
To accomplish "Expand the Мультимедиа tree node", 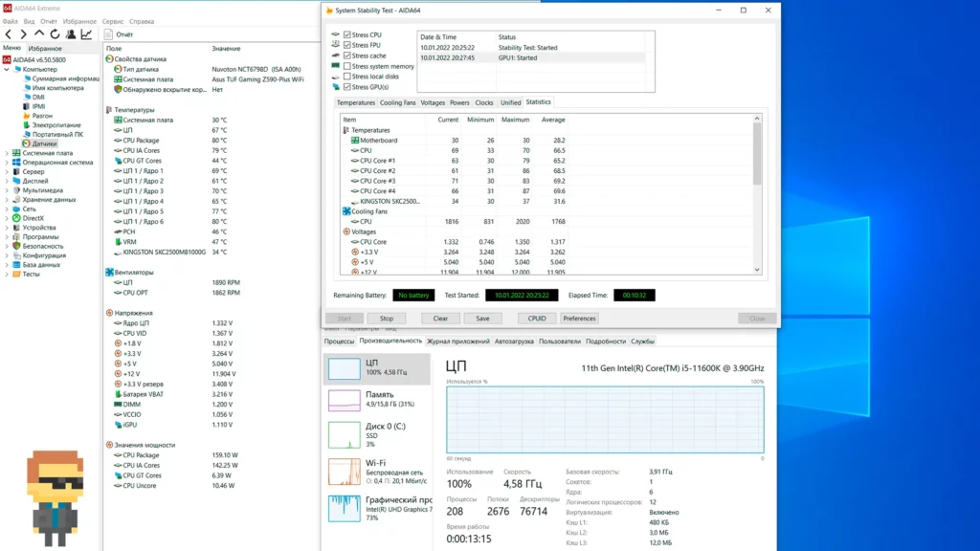I will click(x=8, y=190).
